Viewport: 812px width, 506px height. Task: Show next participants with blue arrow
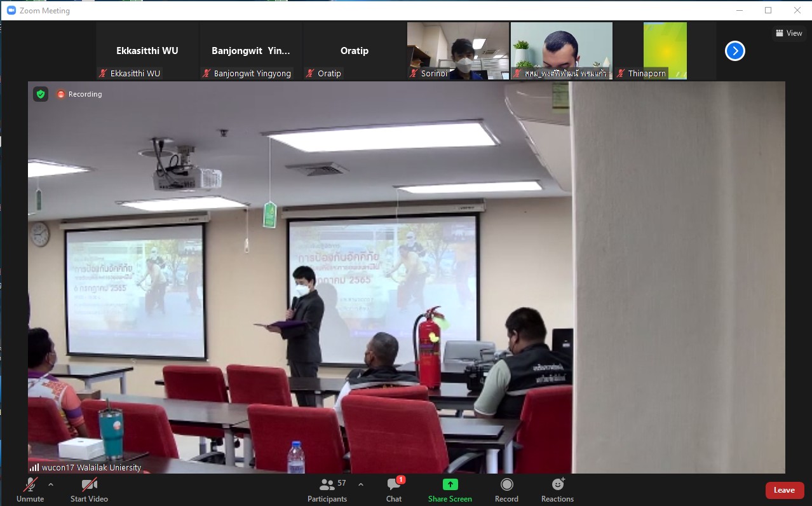[x=734, y=51]
